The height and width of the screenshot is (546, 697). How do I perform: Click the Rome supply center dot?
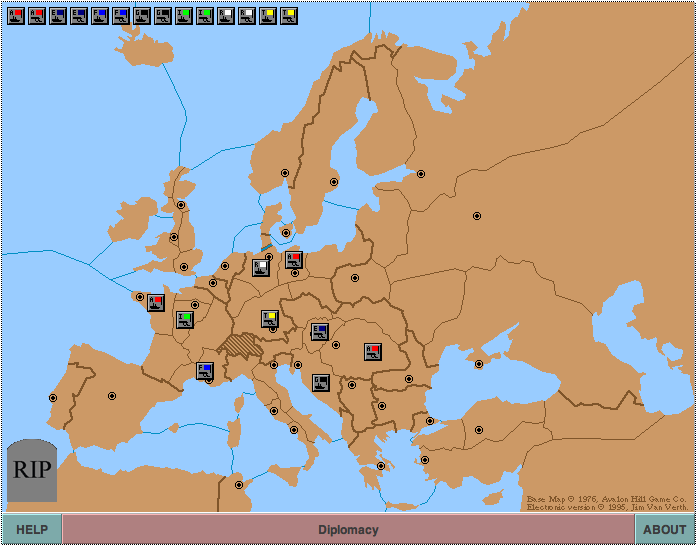274,411
